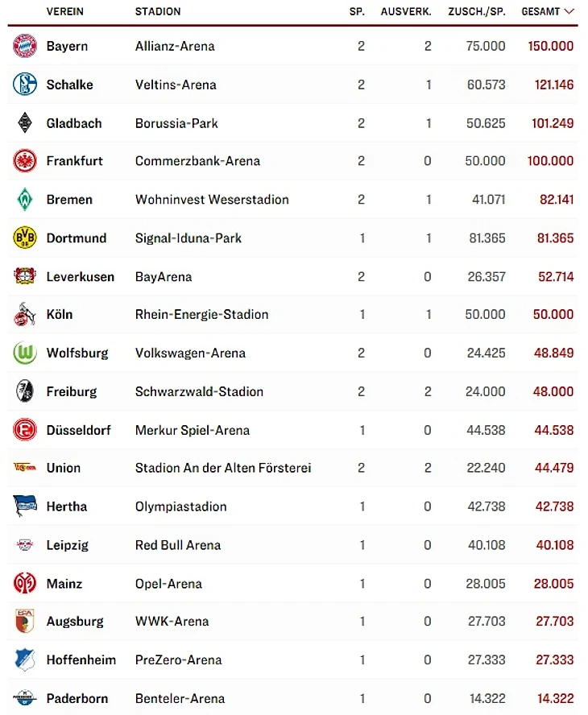588x715 pixels.
Task: Click the Schalke club crest
Action: point(25,85)
